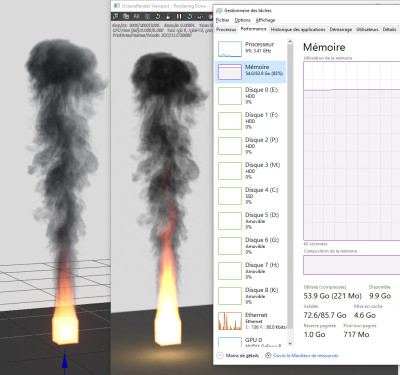Select the GPU 0 performance entry
Image resolution: width=400 pixels, height=375 pixels.
pos(250,342)
